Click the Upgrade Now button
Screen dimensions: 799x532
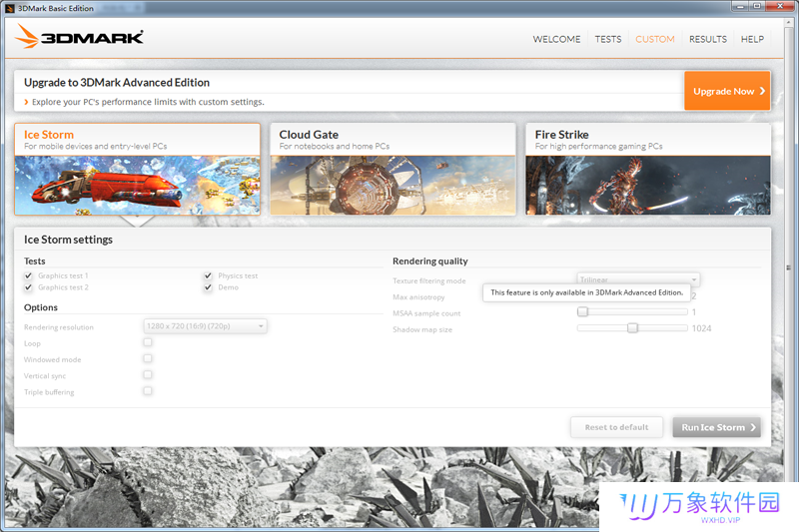pyautogui.click(x=727, y=91)
